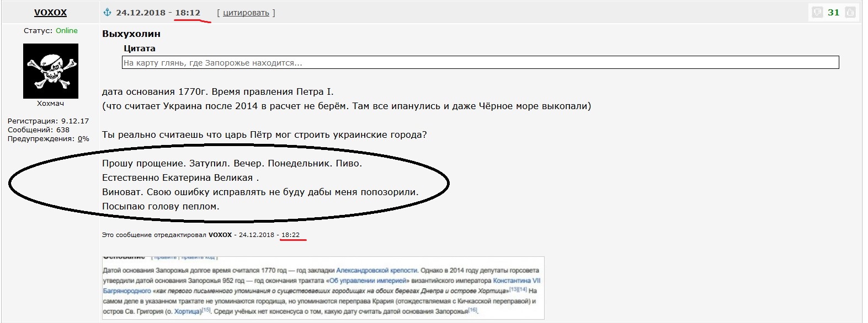
Task: Click line 'дата основания 1770г. Время правления Петра I.'
Action: click(218, 92)
